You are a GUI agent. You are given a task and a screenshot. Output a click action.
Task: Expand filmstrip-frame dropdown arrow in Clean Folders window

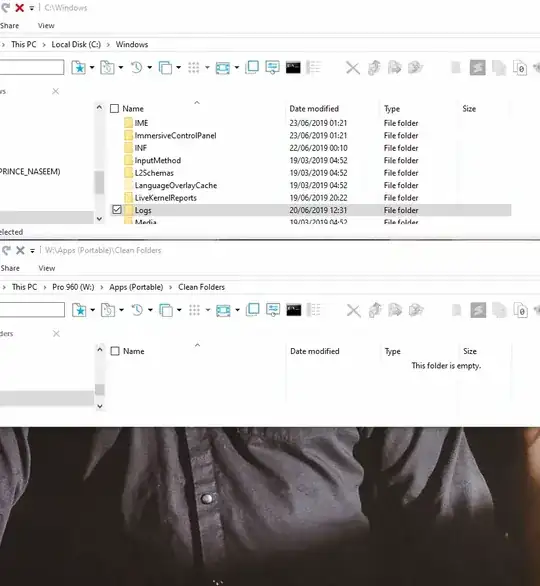[237, 310]
